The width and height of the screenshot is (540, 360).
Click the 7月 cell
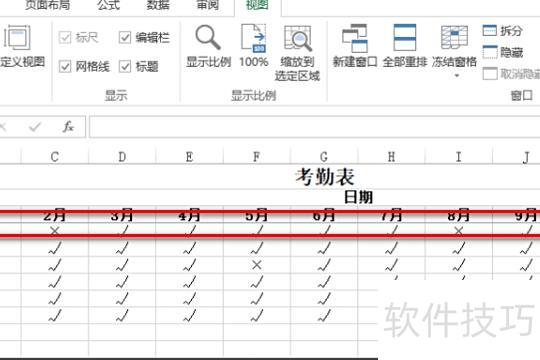coord(391,215)
